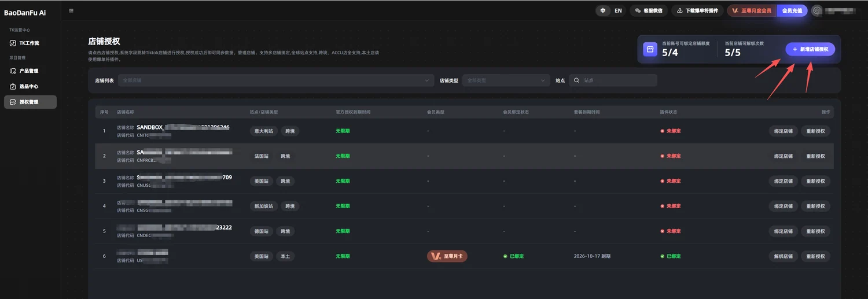868x299 pixels.
Task: Click the green 已绑定 plugin status icon in the 本土 row
Action: click(663, 256)
